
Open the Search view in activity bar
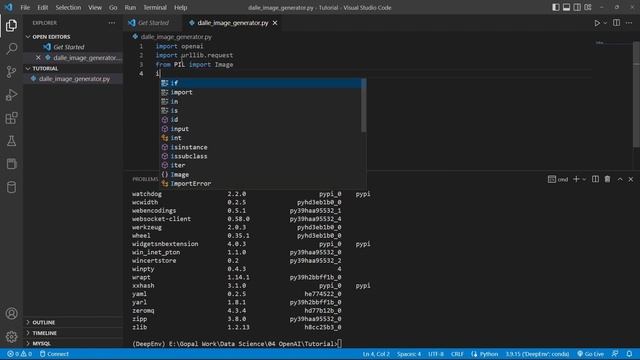pos(11,49)
